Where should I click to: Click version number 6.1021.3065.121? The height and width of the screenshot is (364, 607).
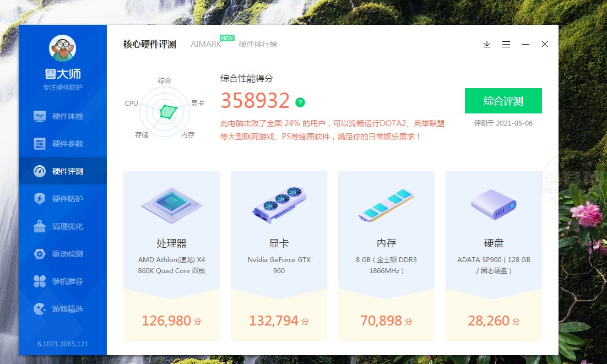coord(63,344)
